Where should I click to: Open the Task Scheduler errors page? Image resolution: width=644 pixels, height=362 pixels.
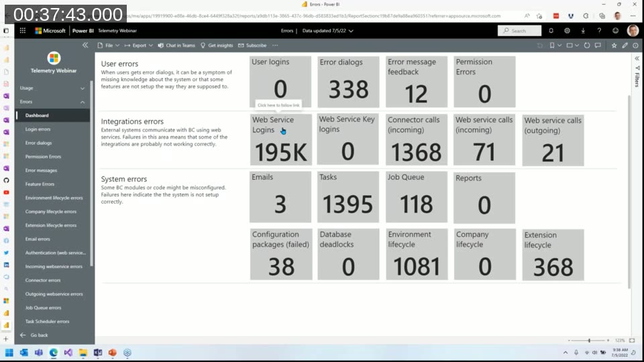(x=47, y=321)
